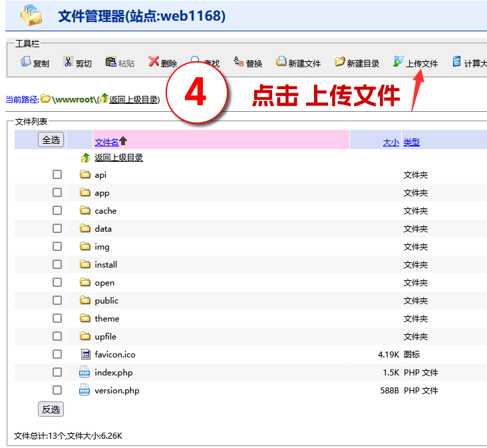Click the version.php PHP file icon
This screenshot has width=487, height=448.
(84, 390)
